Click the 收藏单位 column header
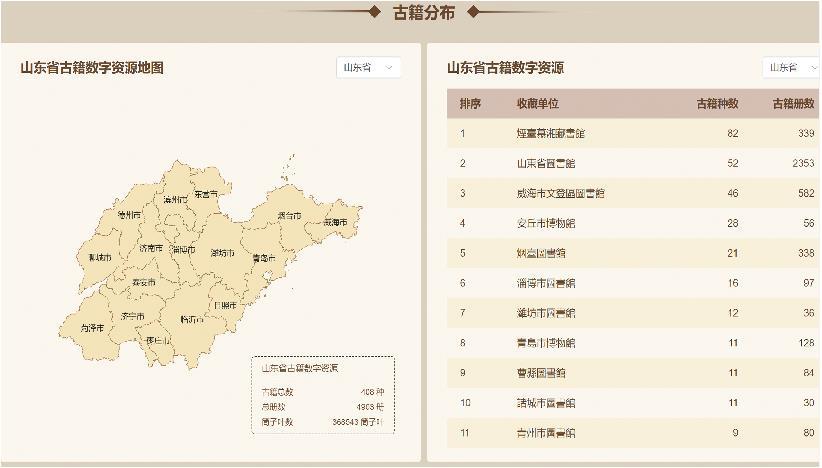The height and width of the screenshot is (468, 822). point(537,104)
